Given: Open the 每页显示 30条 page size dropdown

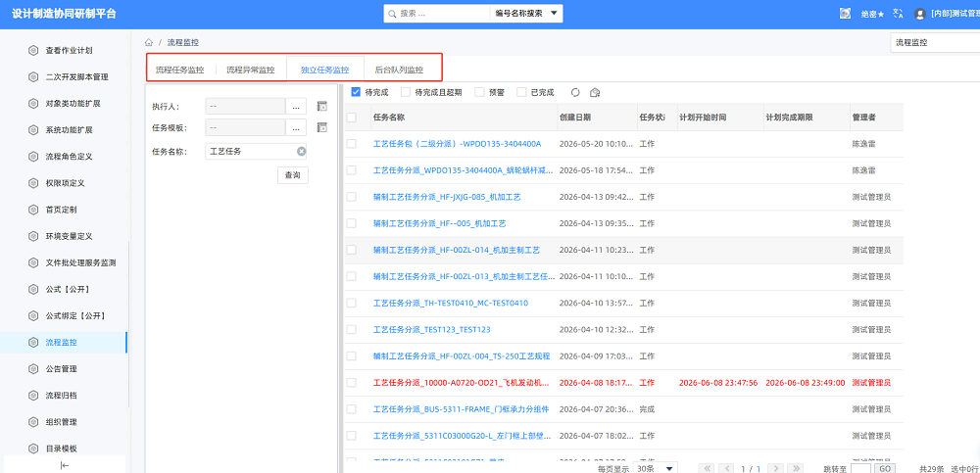Looking at the screenshot, I should pos(655,468).
